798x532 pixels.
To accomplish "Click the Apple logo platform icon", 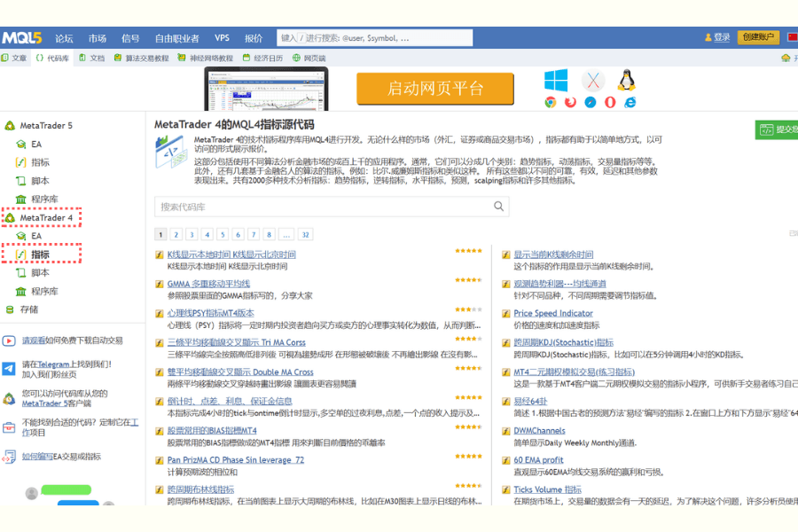I will click(x=591, y=80).
